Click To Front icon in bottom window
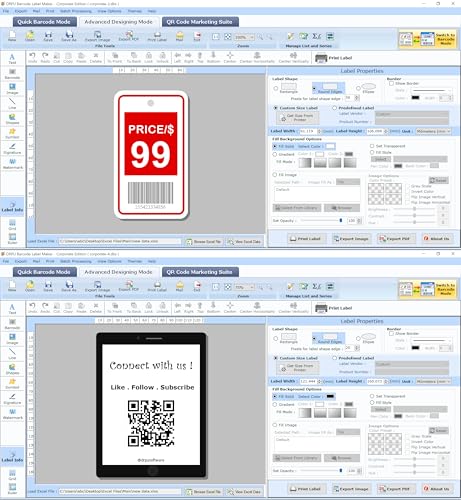Viewport: 461px width, 500px height. [115, 307]
